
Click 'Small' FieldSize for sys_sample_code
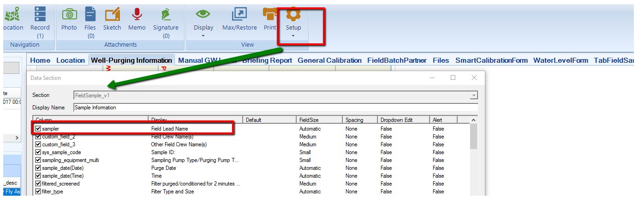305,152
